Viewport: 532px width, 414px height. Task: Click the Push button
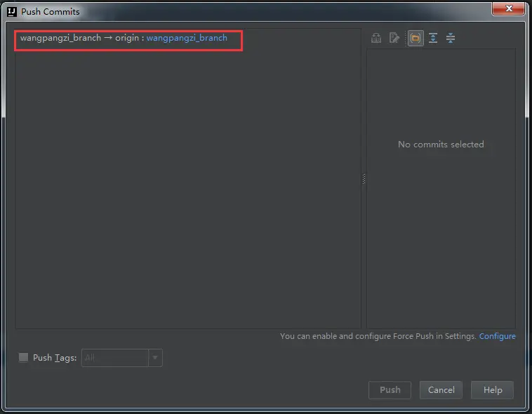(x=390, y=390)
